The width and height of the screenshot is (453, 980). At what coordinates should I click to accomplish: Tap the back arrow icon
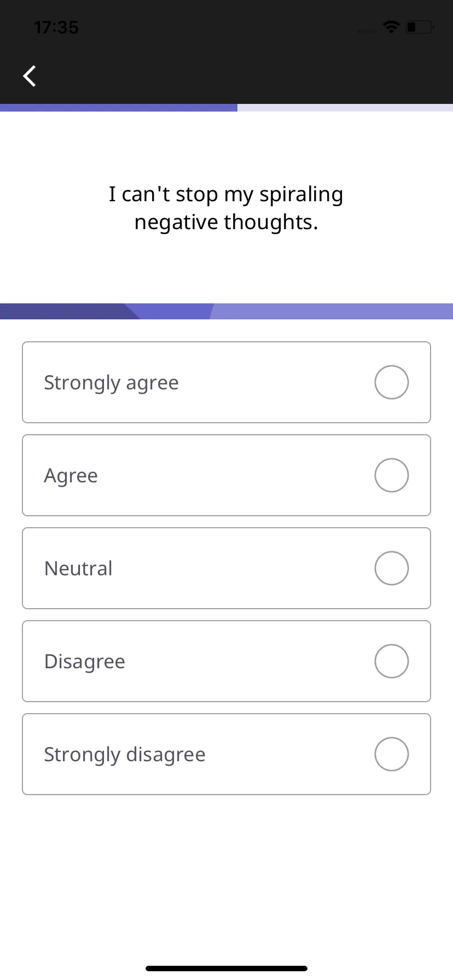tap(30, 76)
